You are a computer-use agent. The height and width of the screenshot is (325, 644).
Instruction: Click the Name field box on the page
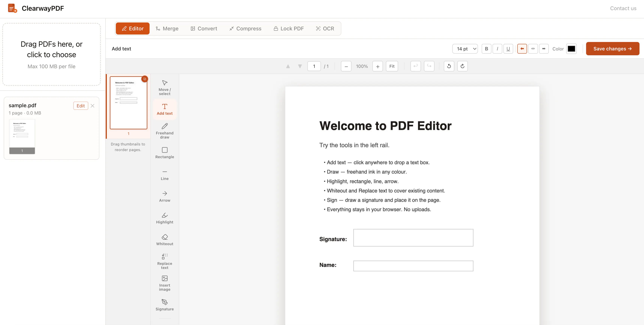point(413,266)
